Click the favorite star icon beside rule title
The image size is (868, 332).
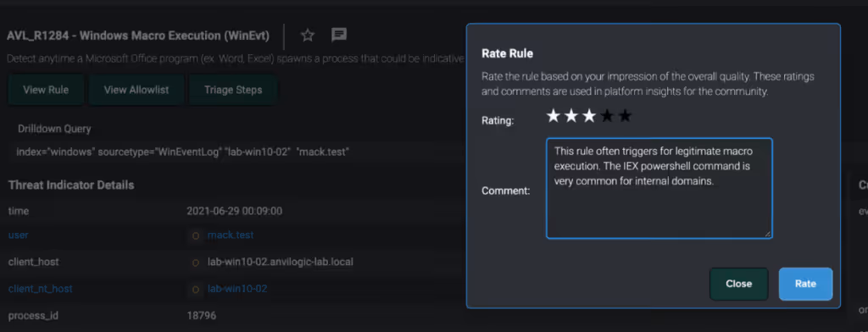[308, 36]
